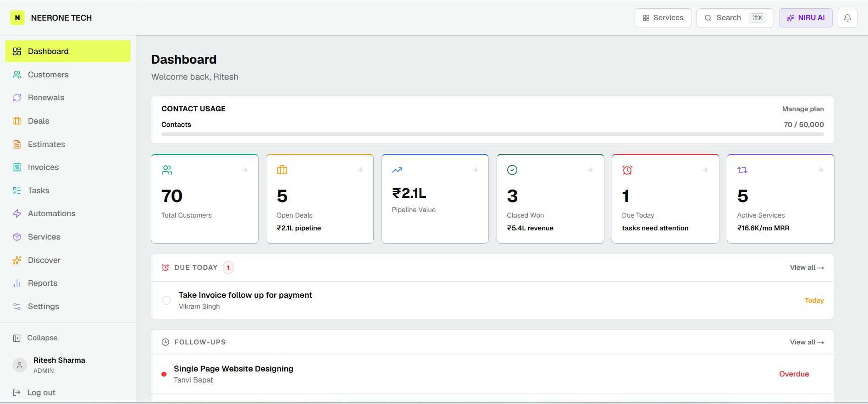This screenshot has height=404, width=868.
Task: Click the NEERONE TECH logo badge
Action: (17, 18)
